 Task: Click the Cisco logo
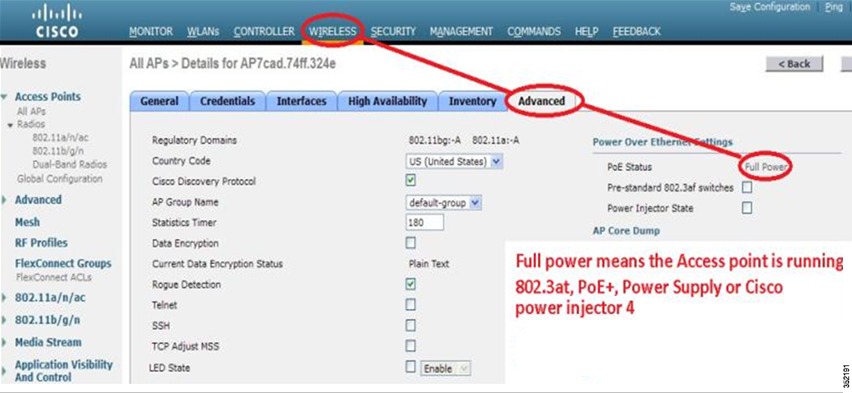57,22
